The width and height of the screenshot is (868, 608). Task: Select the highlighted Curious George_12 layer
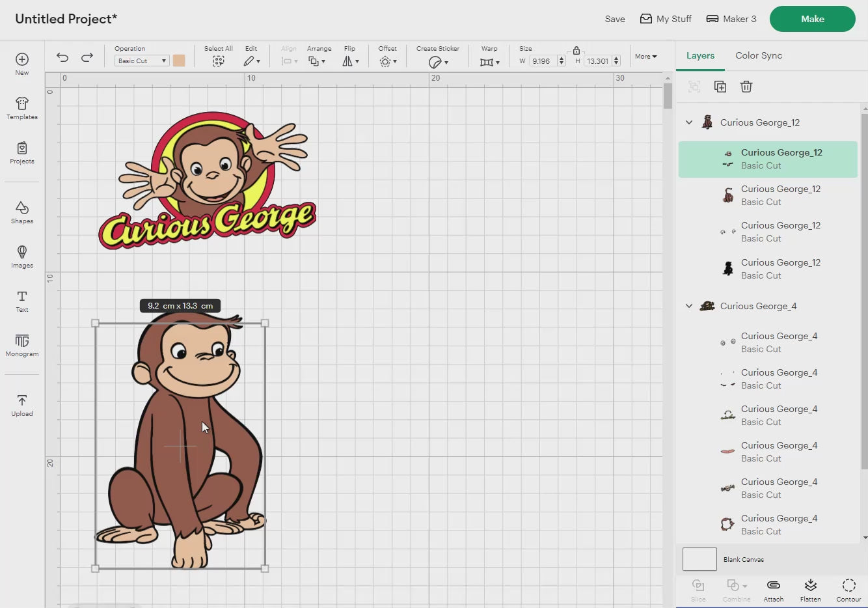(768, 159)
